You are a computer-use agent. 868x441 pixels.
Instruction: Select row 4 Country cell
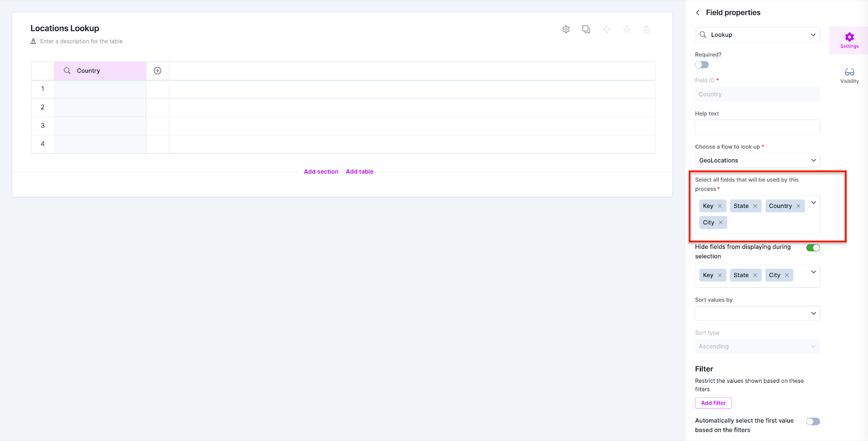[x=100, y=144]
